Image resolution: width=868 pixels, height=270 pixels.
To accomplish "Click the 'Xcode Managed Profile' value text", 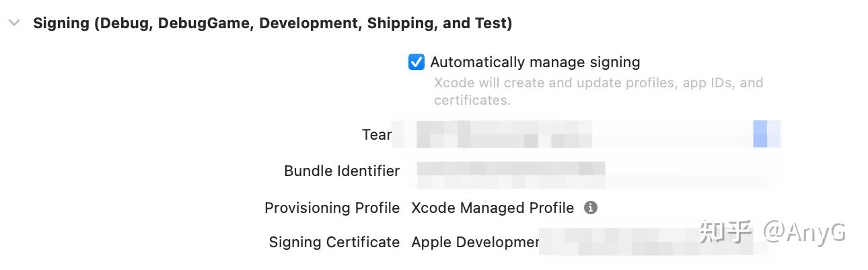I will tap(493, 208).
